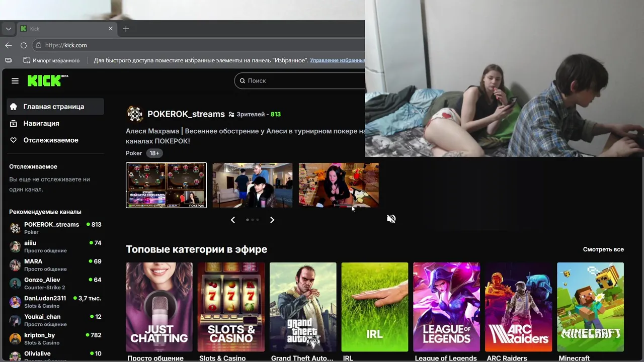This screenshot has width=644, height=362.
Task: Open the Minecraft category card
Action: (x=591, y=307)
